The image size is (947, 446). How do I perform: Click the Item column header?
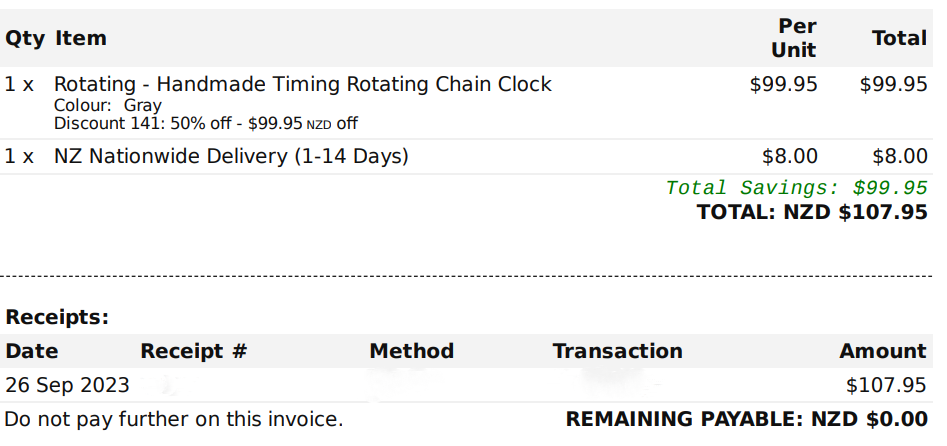(80, 38)
